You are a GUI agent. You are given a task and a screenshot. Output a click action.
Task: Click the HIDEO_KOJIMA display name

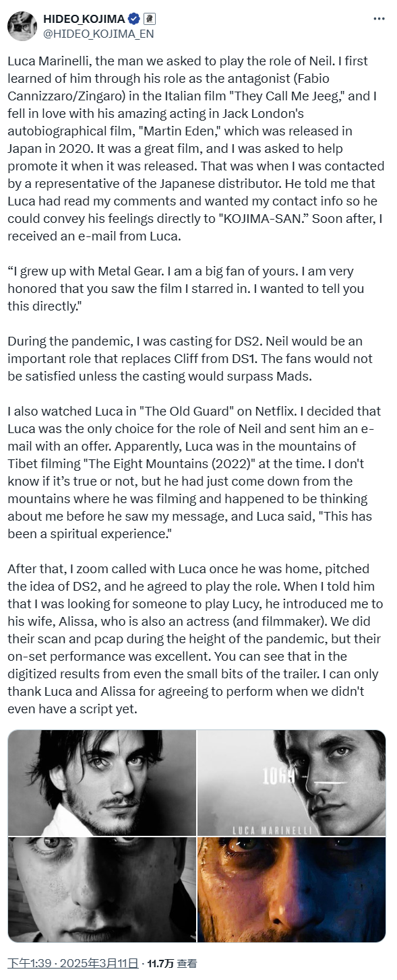[x=84, y=20]
